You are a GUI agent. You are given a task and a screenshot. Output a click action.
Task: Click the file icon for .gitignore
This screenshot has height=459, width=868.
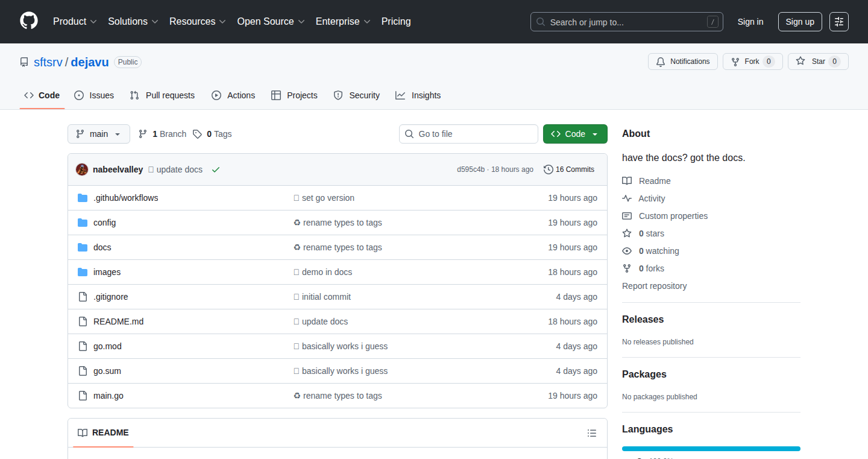click(x=83, y=297)
